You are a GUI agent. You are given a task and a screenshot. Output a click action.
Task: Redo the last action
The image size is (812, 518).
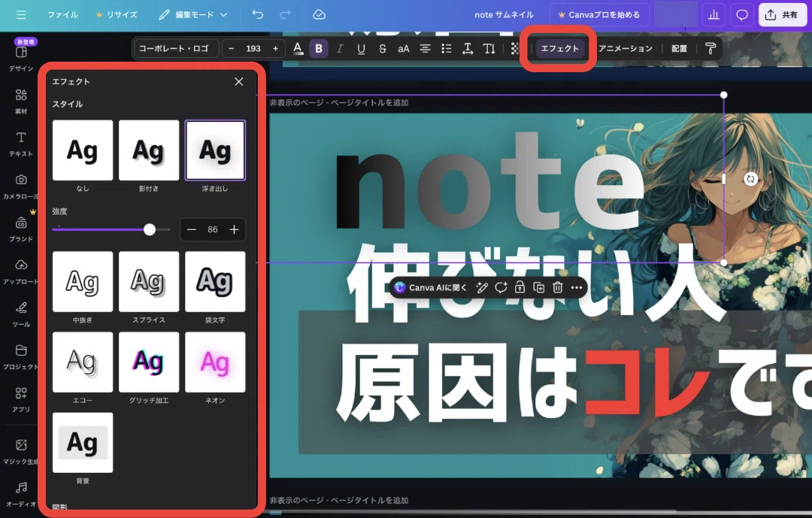coord(285,15)
